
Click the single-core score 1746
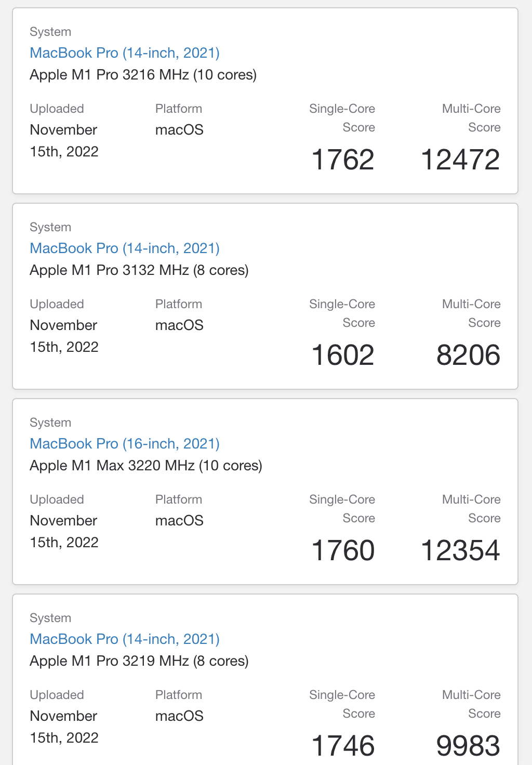(x=343, y=746)
